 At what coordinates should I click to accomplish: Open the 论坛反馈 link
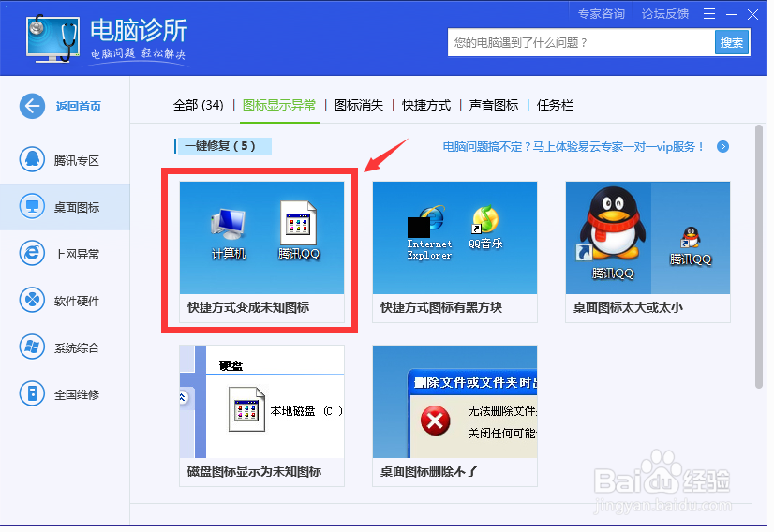(x=665, y=14)
